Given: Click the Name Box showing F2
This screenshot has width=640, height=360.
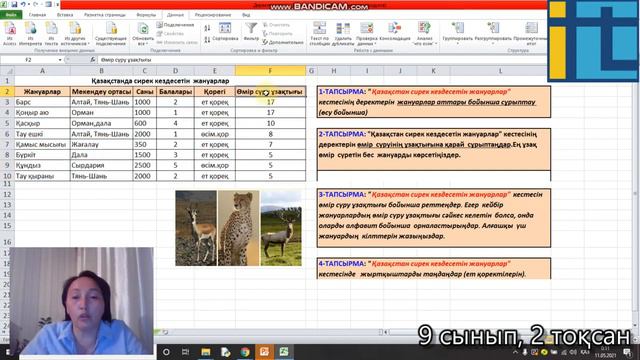Looking at the screenshot, I should 29,60.
